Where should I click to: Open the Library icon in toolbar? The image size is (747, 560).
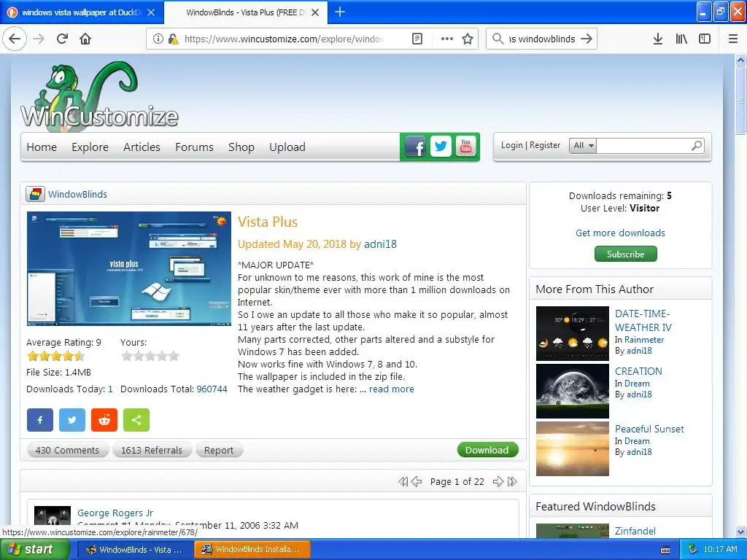point(681,39)
